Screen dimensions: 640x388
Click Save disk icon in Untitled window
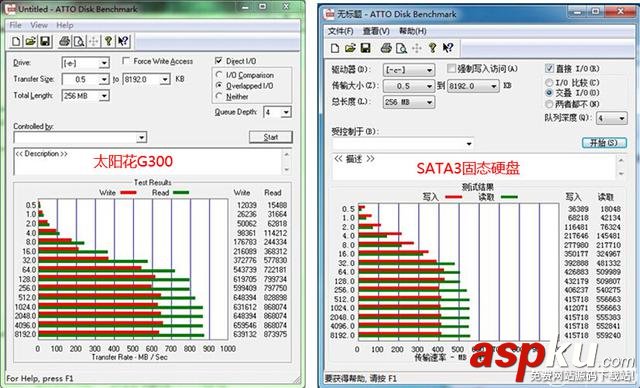[45, 41]
